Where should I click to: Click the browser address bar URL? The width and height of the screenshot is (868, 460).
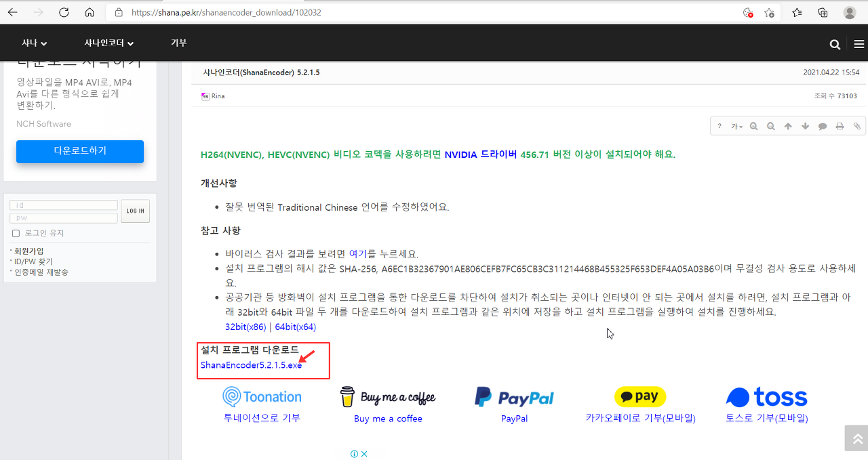tap(226, 12)
